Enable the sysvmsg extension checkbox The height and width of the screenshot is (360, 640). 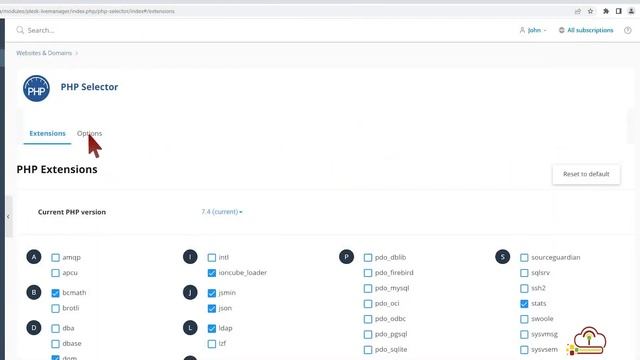pos(524,334)
